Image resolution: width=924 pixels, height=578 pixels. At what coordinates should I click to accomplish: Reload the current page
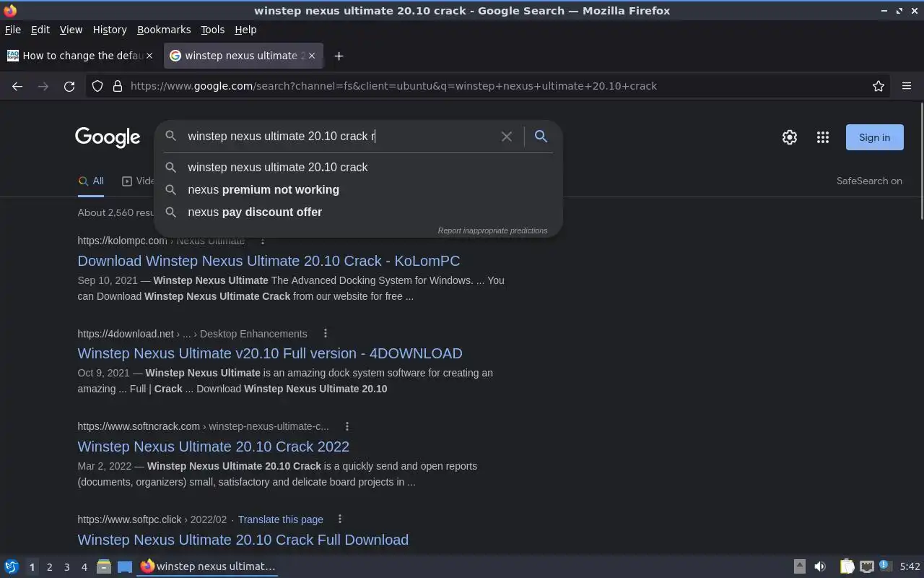(69, 86)
